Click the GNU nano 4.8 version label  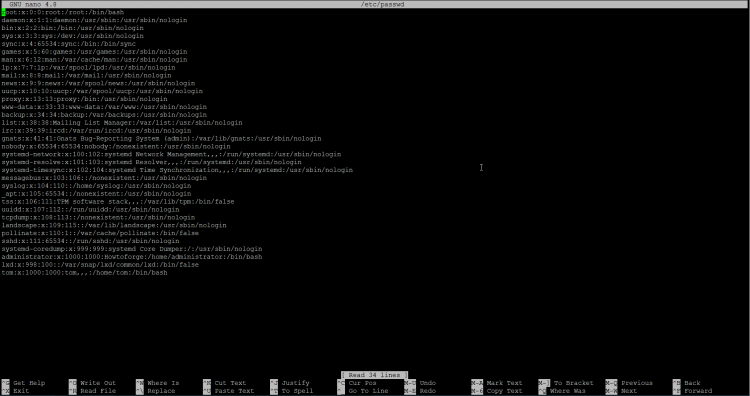tap(33, 4)
